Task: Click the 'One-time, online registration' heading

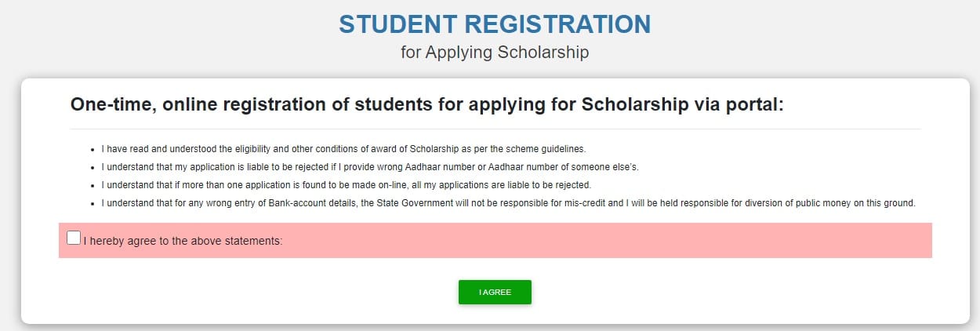Action: tap(427, 104)
